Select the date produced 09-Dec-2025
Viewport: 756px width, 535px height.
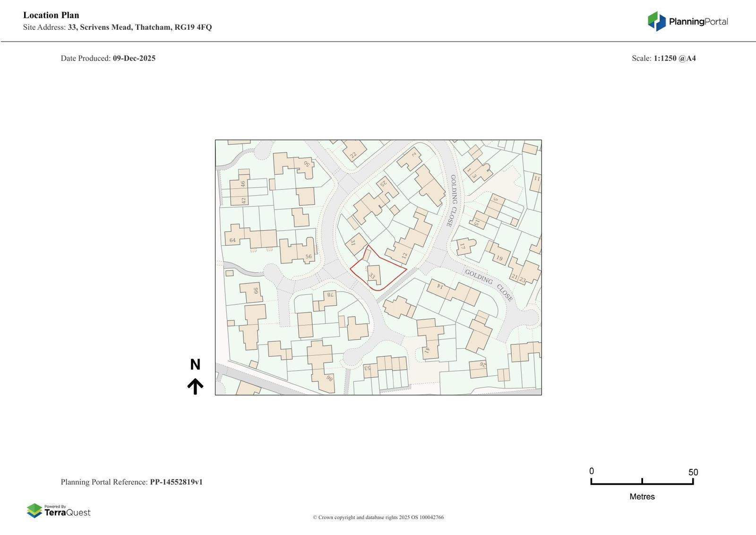tap(134, 58)
